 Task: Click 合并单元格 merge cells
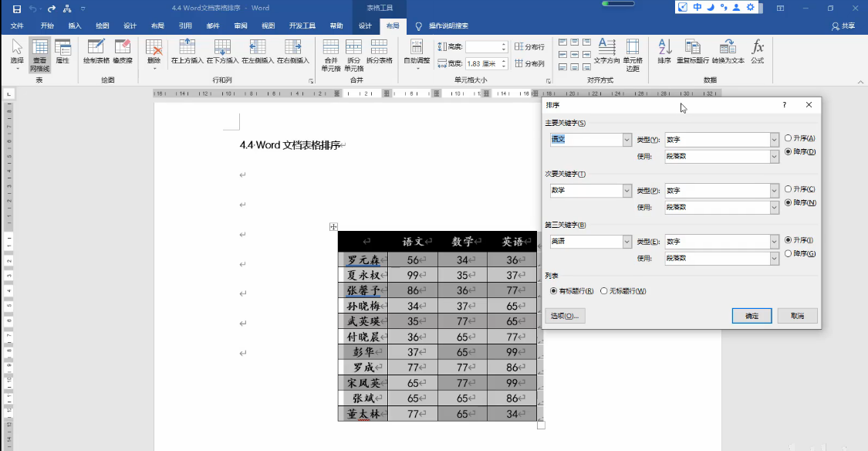click(331, 56)
